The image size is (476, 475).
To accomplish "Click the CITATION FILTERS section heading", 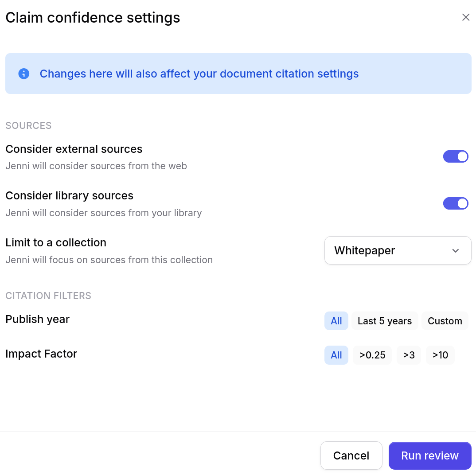I will click(48, 296).
